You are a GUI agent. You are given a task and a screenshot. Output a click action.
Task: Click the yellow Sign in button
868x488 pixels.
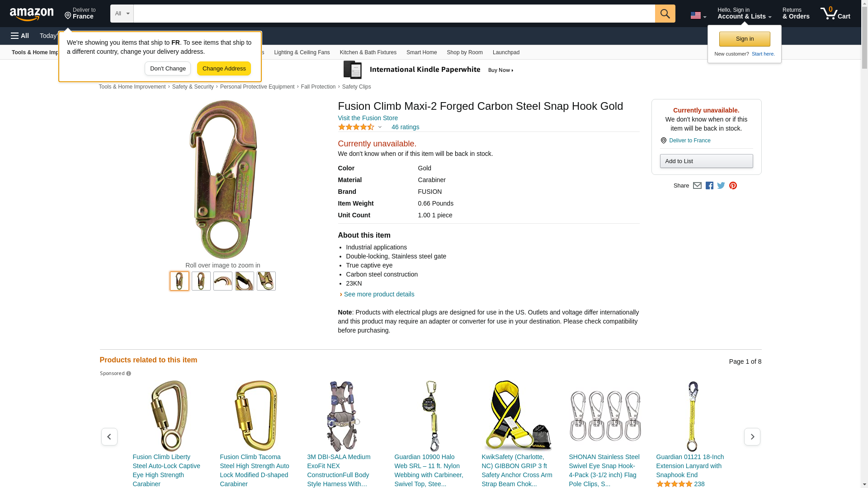tap(744, 39)
